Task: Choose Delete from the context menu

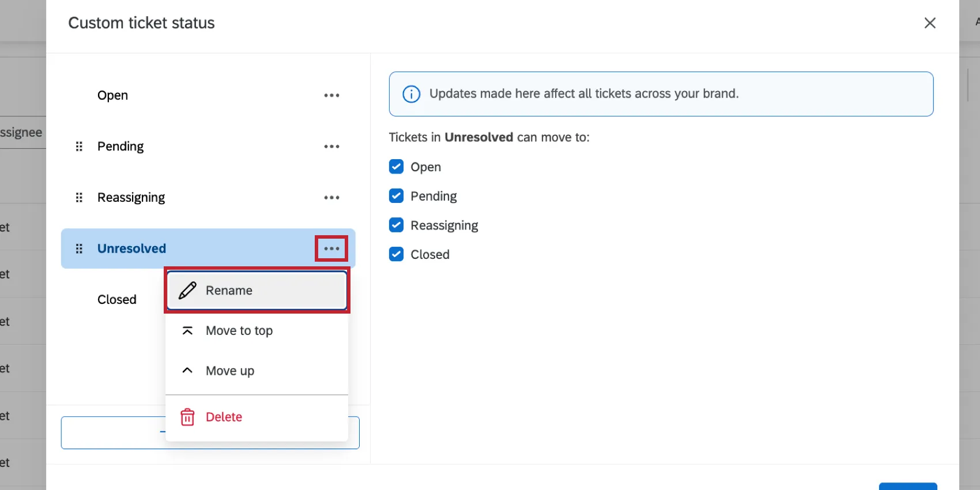Action: [x=257, y=417]
